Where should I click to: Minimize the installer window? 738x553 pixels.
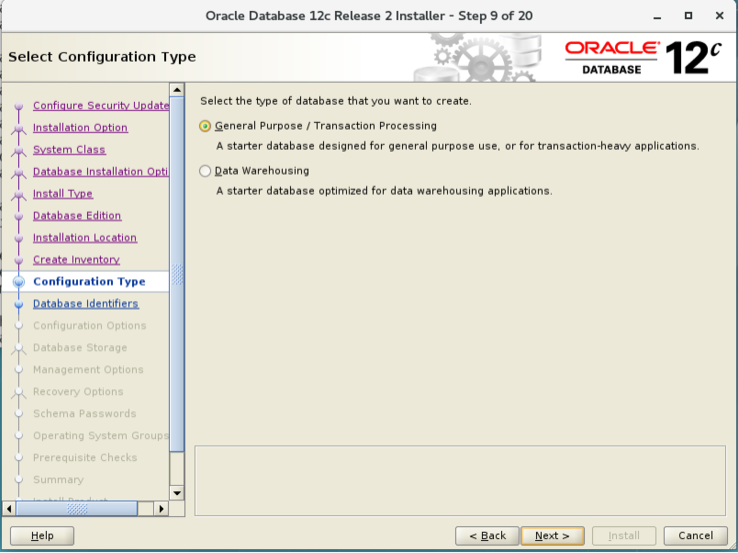(x=658, y=16)
